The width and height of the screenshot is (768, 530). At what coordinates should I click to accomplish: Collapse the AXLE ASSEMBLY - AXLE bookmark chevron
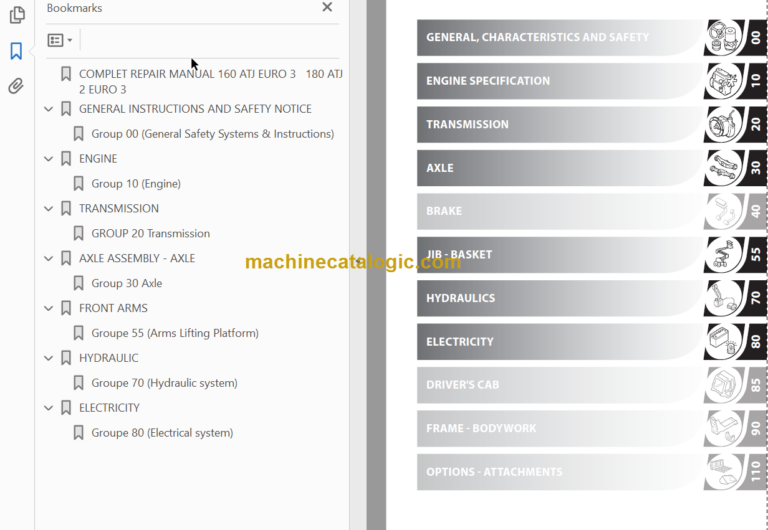[48, 258]
